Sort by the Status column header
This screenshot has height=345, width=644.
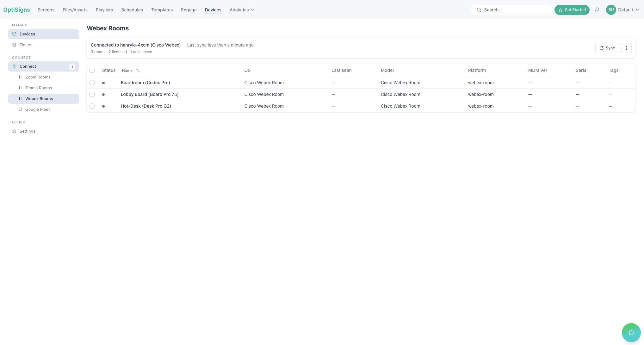[x=109, y=70]
